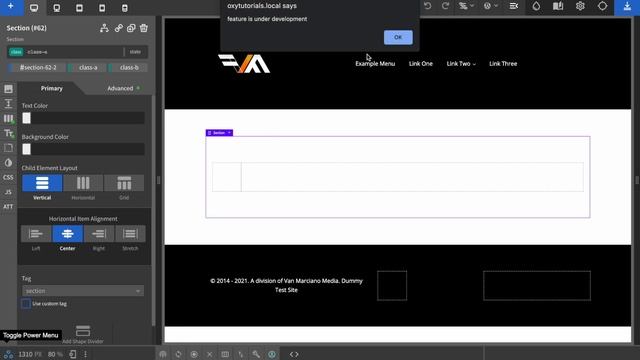Set horizontal item alignment to Center
The image size is (640, 360).
click(x=67, y=234)
